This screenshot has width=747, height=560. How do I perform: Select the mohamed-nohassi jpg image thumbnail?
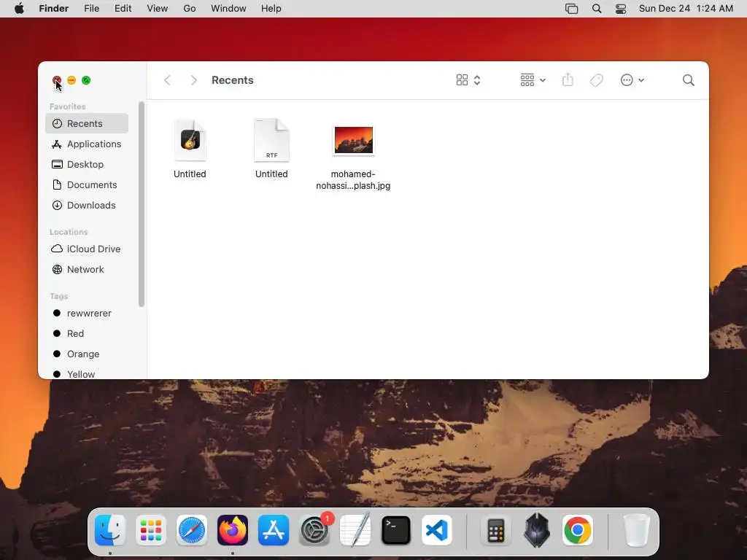353,141
